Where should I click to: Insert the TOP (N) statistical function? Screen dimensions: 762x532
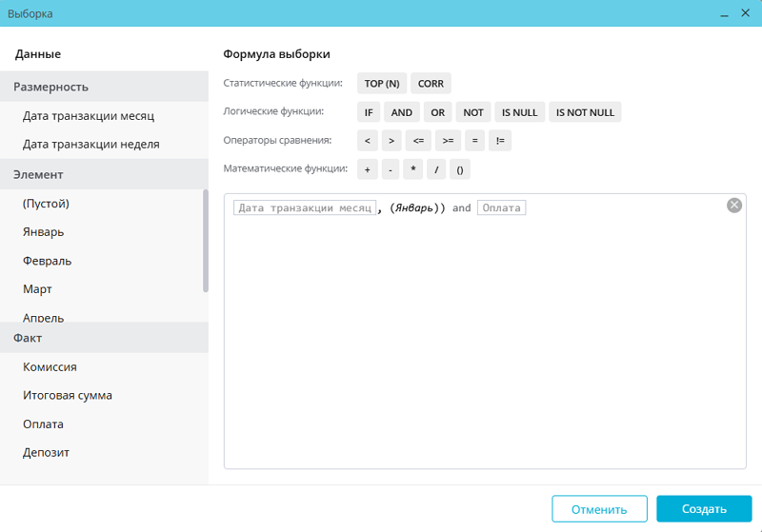click(x=381, y=84)
